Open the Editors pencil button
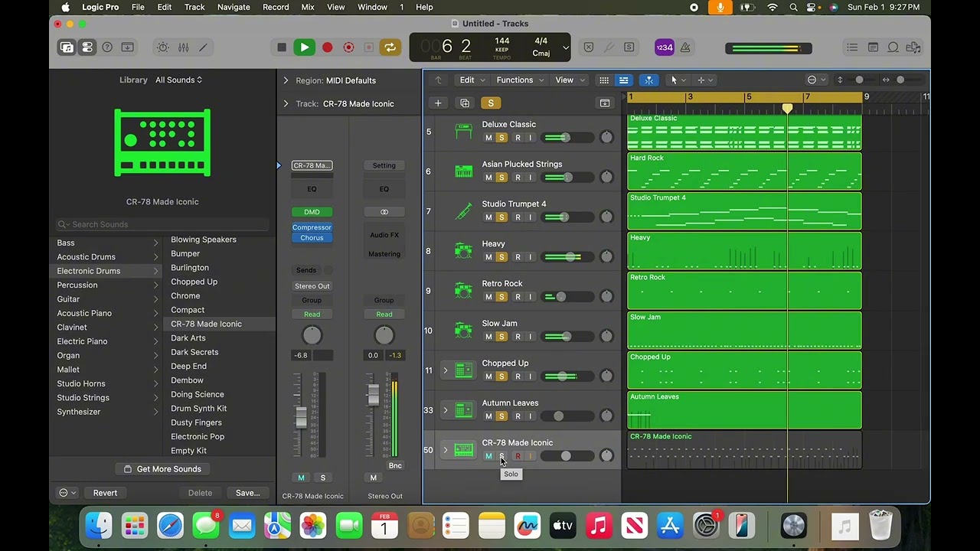The image size is (980, 551). tap(203, 47)
